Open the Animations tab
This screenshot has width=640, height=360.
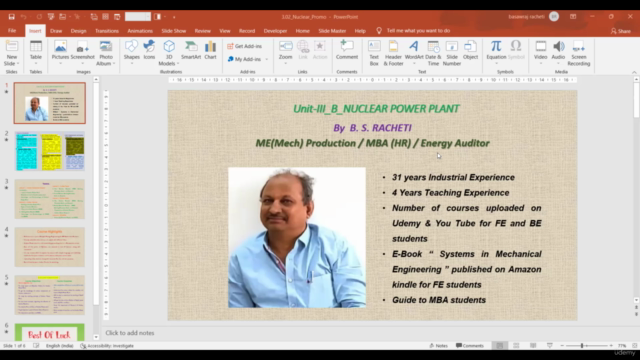(140, 31)
